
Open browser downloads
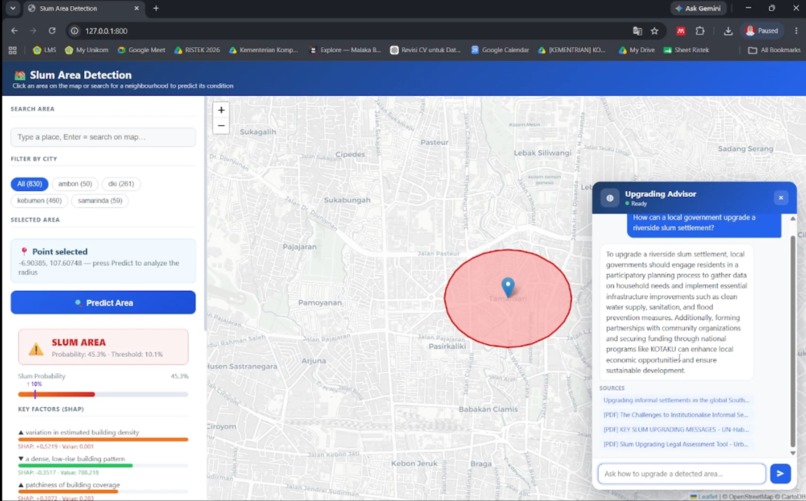tap(728, 31)
